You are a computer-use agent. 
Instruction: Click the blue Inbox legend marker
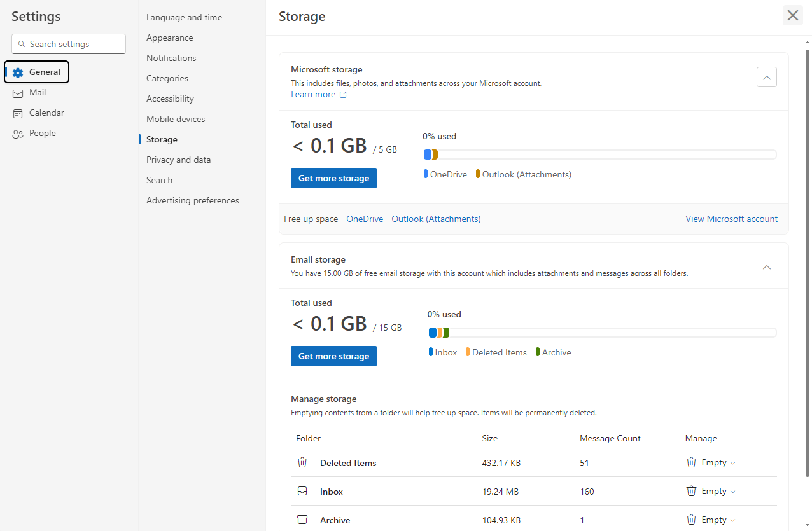tap(431, 352)
